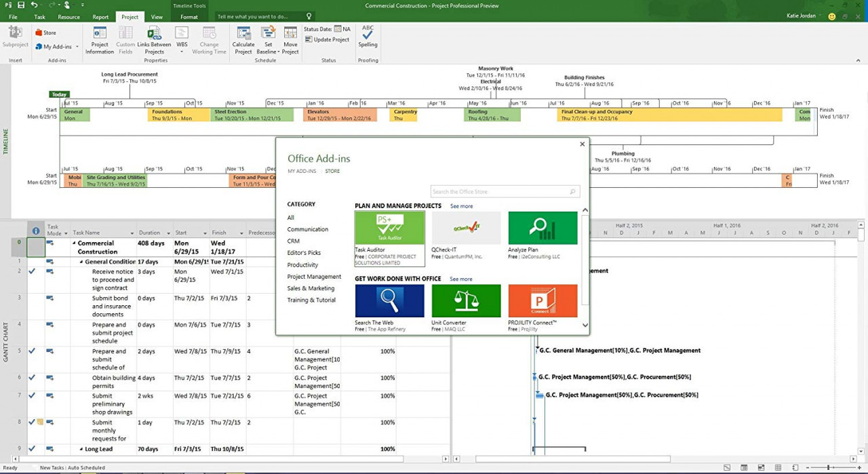Image resolution: width=868 pixels, height=474 pixels.
Task: Open the Task Name column filter dropdown
Action: pyautogui.click(x=132, y=233)
